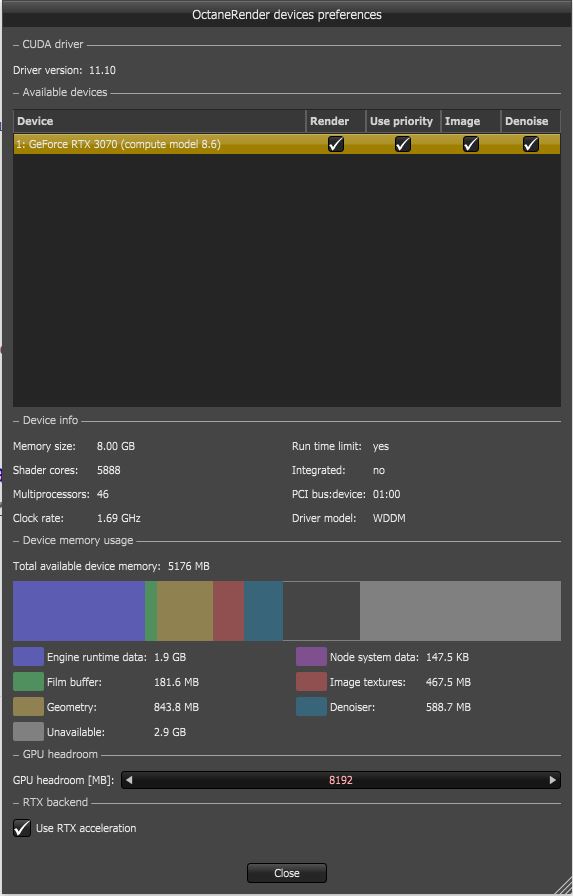Click the Image column header

[x=471, y=121]
